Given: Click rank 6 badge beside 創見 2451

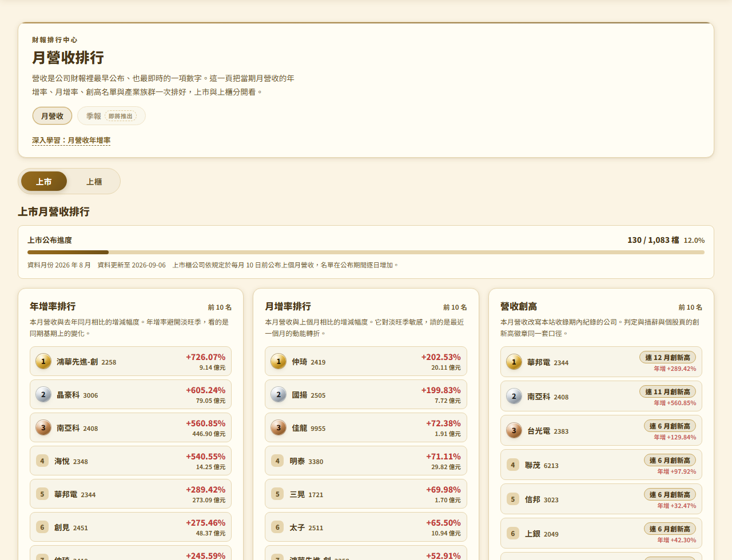Looking at the screenshot, I should (42, 527).
